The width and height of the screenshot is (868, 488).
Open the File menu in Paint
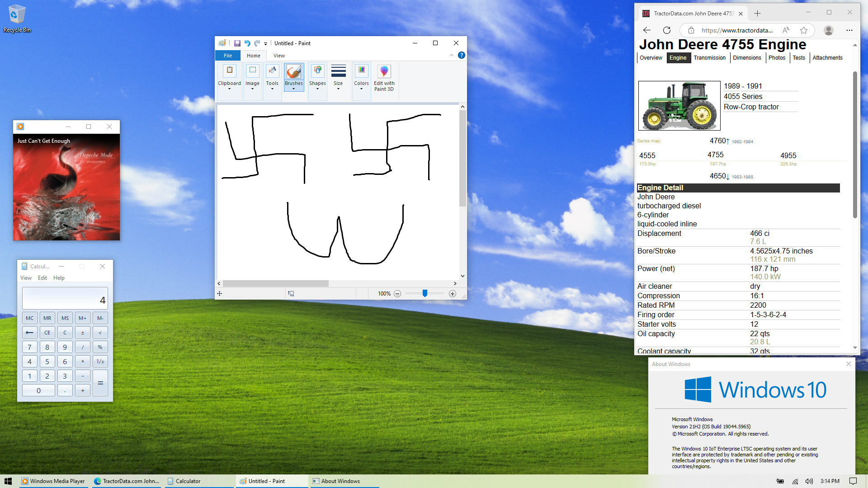228,56
